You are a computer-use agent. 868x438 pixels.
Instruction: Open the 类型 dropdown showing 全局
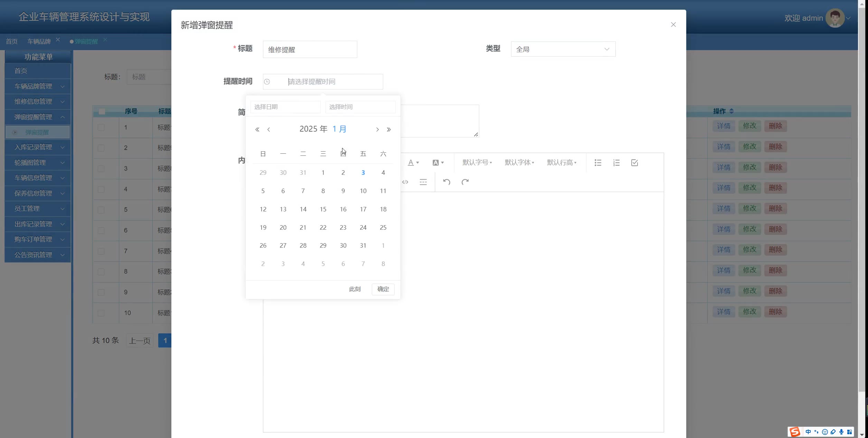(x=563, y=49)
